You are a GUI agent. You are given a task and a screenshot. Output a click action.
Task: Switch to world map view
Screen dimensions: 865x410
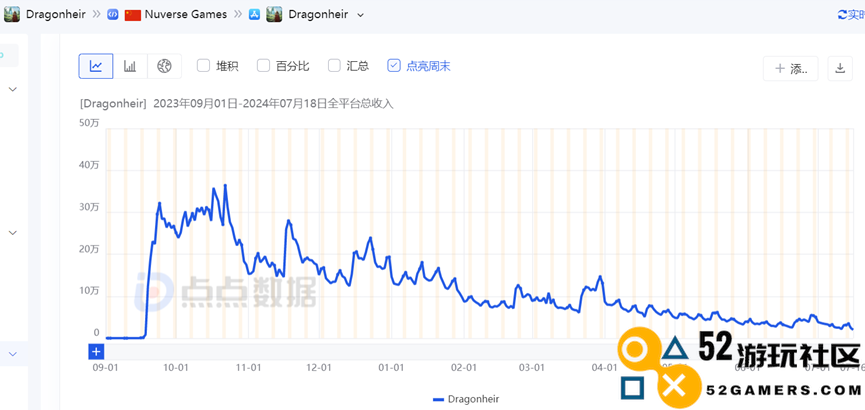click(x=164, y=66)
